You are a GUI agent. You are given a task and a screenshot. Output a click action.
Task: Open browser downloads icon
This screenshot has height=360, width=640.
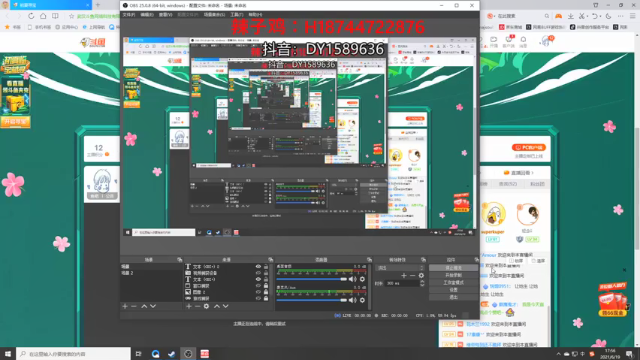tap(571, 16)
